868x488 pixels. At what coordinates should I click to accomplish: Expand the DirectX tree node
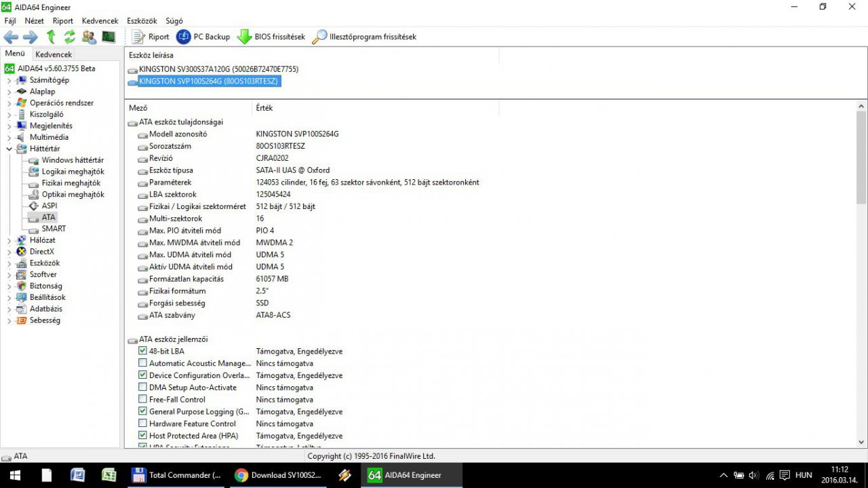9,251
